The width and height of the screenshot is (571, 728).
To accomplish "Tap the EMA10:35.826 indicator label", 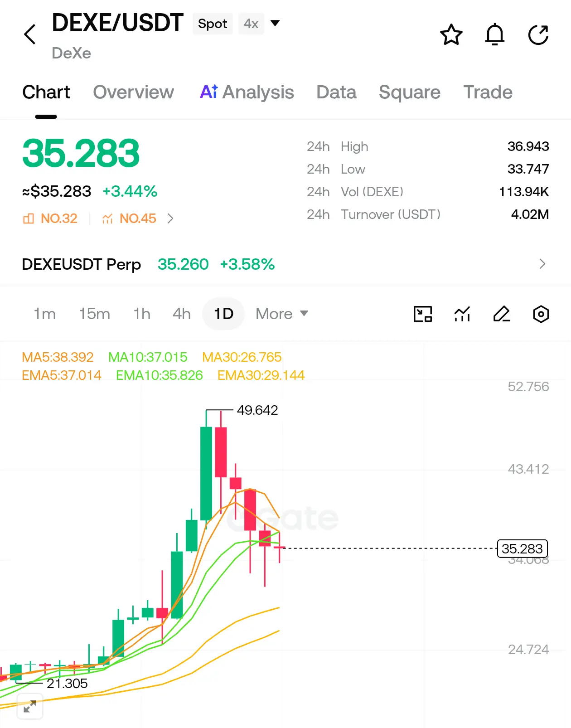I will coord(160,375).
